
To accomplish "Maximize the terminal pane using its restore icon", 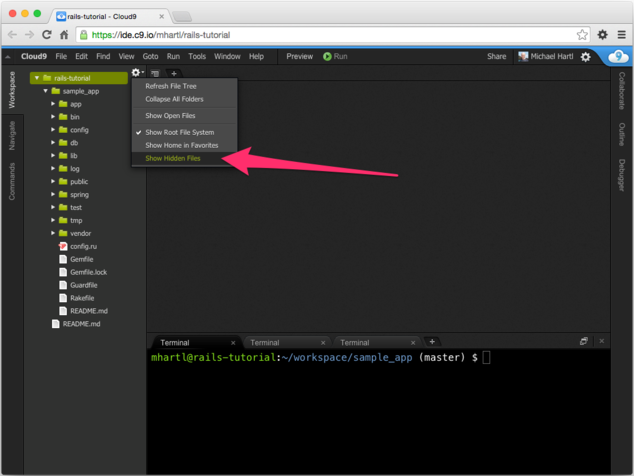I will (x=584, y=342).
